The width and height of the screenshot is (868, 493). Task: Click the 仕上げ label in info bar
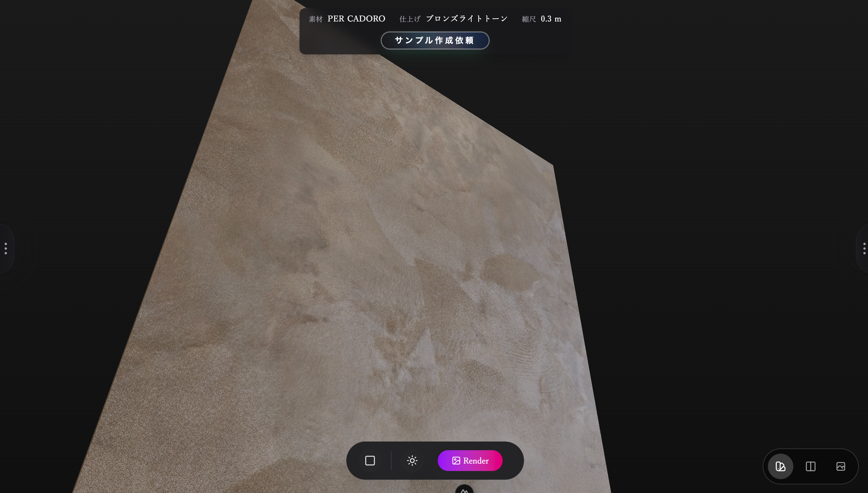point(410,19)
